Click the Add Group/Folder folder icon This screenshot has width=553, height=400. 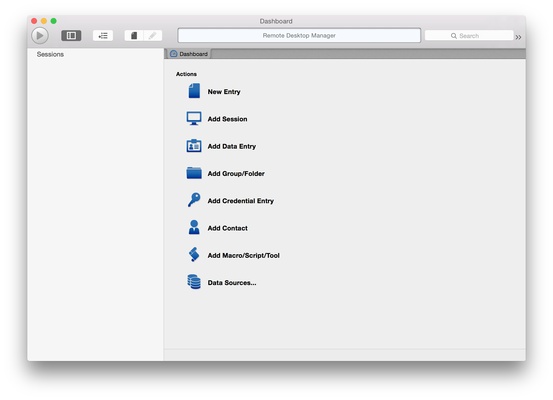[x=194, y=173]
